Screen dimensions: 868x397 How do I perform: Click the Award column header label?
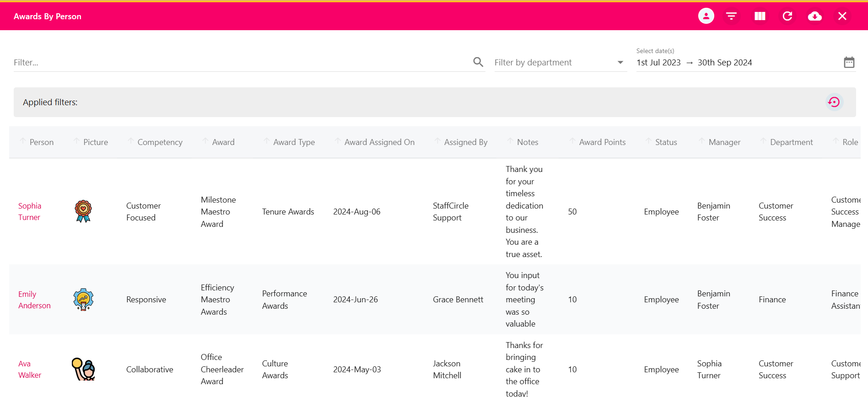pyautogui.click(x=223, y=142)
